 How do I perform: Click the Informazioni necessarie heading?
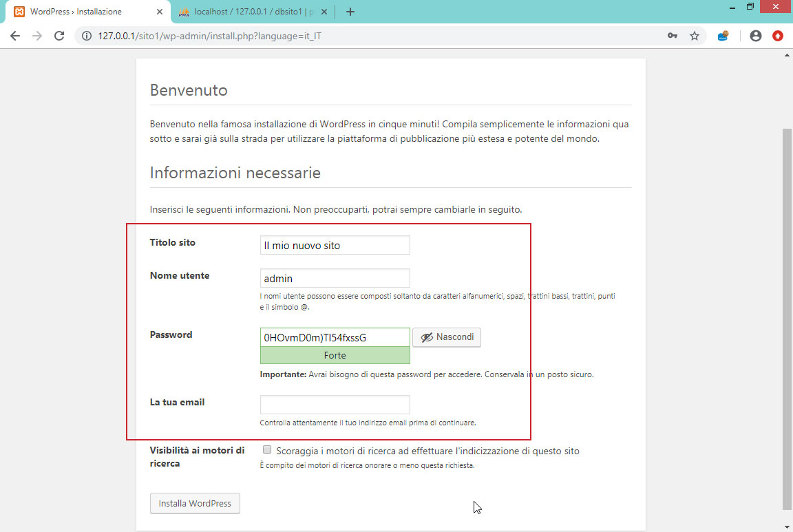tap(235, 173)
